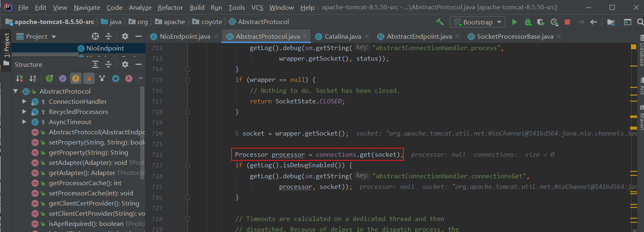Open Project panel settings gear
Screen dimensions: 644x232
click(x=125, y=36)
